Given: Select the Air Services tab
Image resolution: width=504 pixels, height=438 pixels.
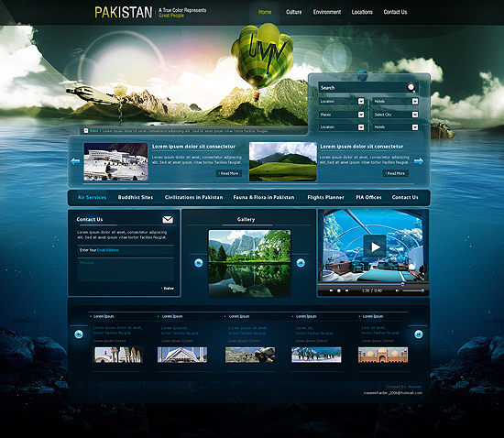Looking at the screenshot, I should 92,197.
